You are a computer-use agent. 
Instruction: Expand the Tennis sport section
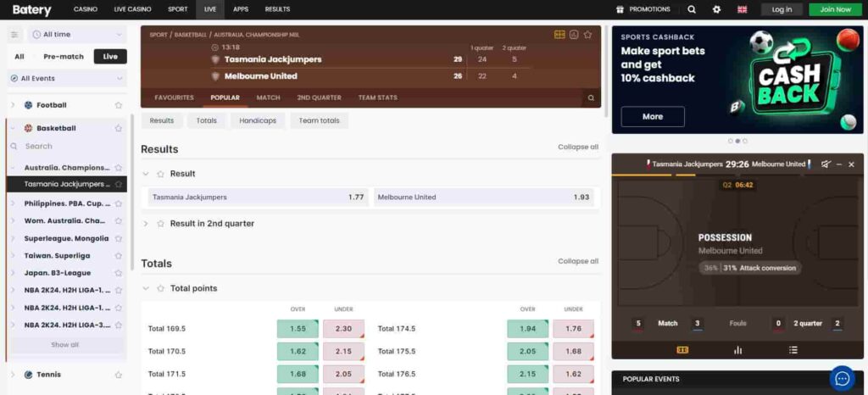[x=14, y=375]
